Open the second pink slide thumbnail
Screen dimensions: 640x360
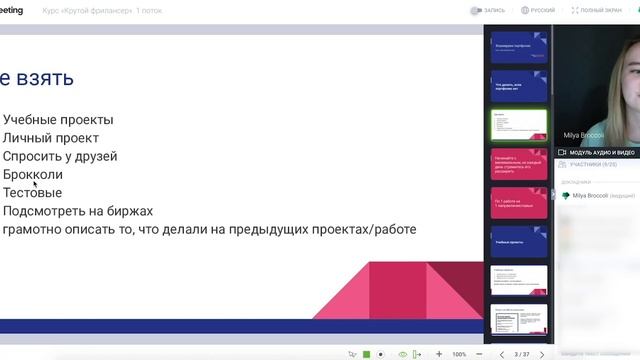coord(519,203)
